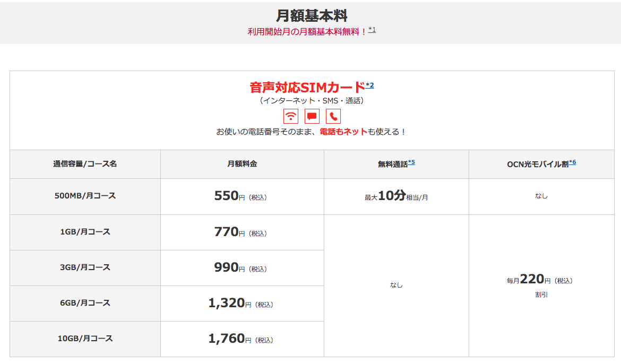Click the 月額料金 column header
The height and width of the screenshot is (364, 621).
tap(242, 164)
